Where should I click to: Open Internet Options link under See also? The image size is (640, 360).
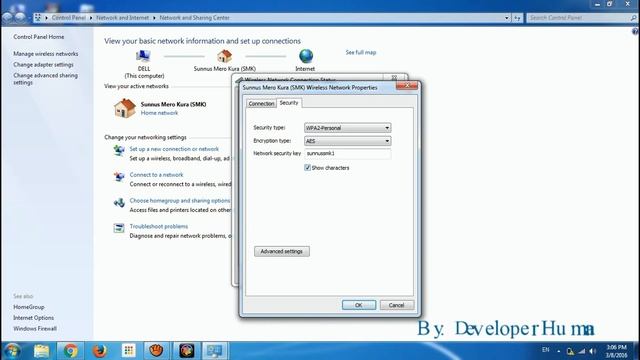click(x=33, y=318)
